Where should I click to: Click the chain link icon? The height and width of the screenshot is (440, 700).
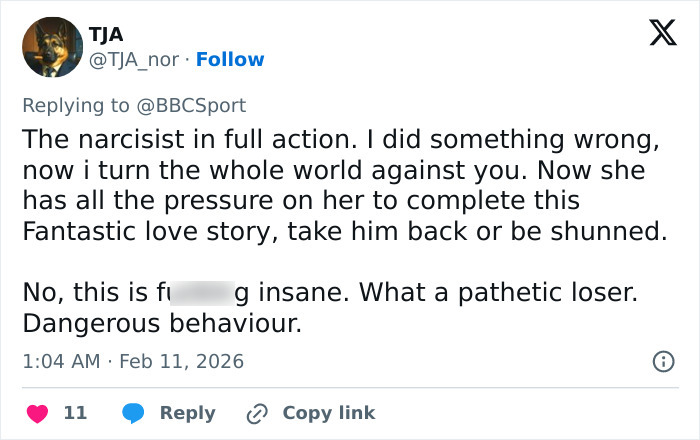click(x=258, y=412)
